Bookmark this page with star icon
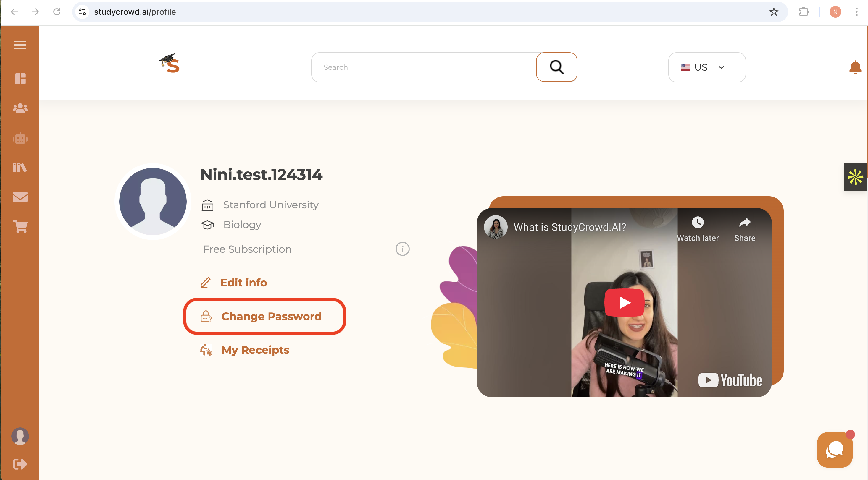 (x=774, y=12)
